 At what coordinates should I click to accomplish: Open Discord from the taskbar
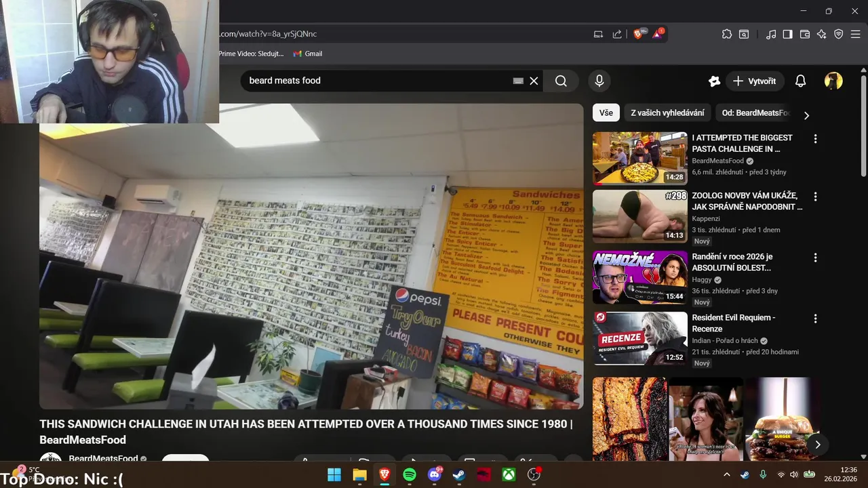point(435,474)
